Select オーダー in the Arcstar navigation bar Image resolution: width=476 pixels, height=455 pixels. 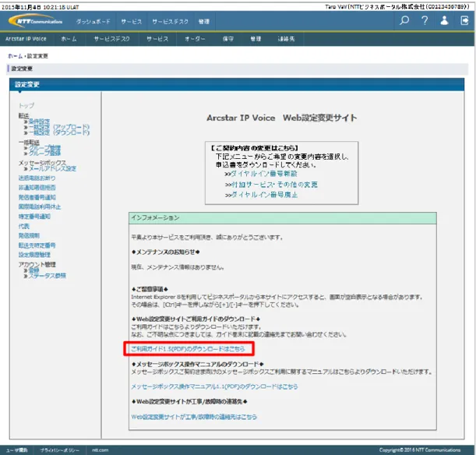[195, 39]
